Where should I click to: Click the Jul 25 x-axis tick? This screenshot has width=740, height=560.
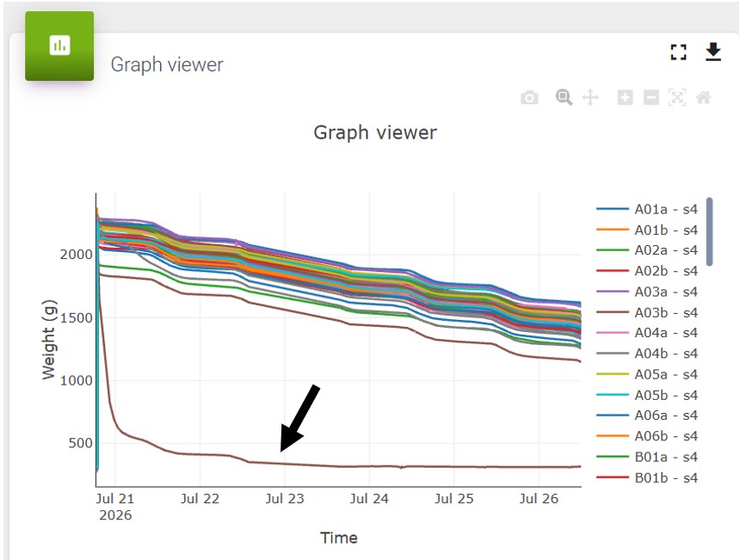point(454,499)
